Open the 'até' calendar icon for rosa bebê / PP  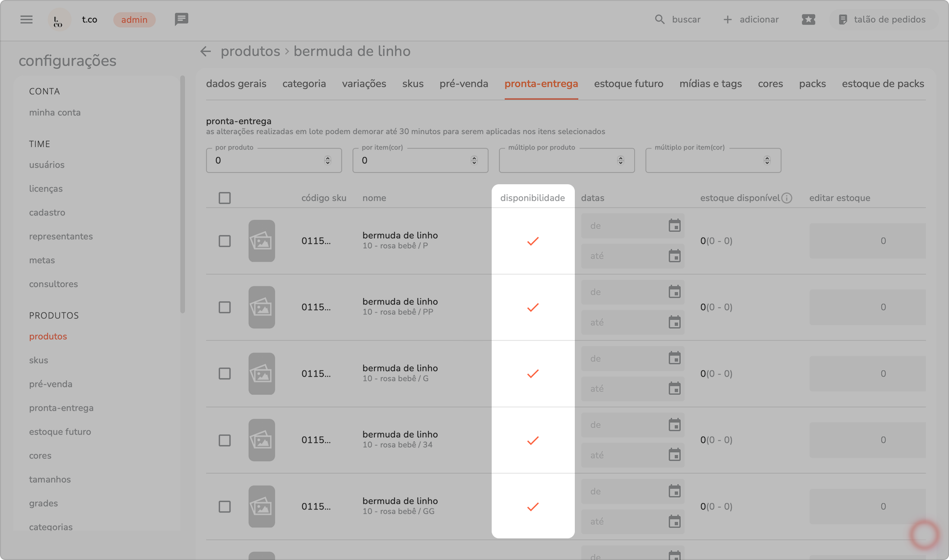pyautogui.click(x=674, y=322)
